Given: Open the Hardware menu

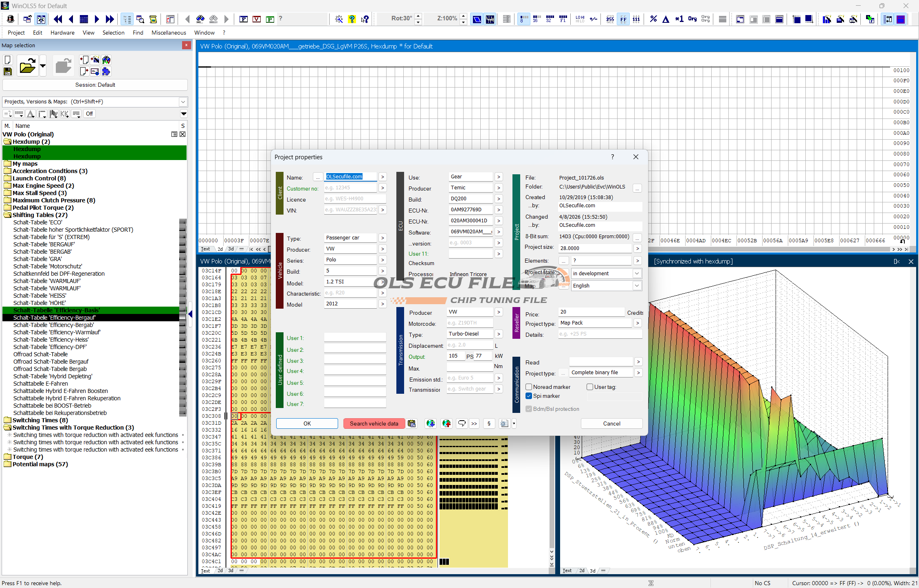Looking at the screenshot, I should pyautogui.click(x=62, y=33).
